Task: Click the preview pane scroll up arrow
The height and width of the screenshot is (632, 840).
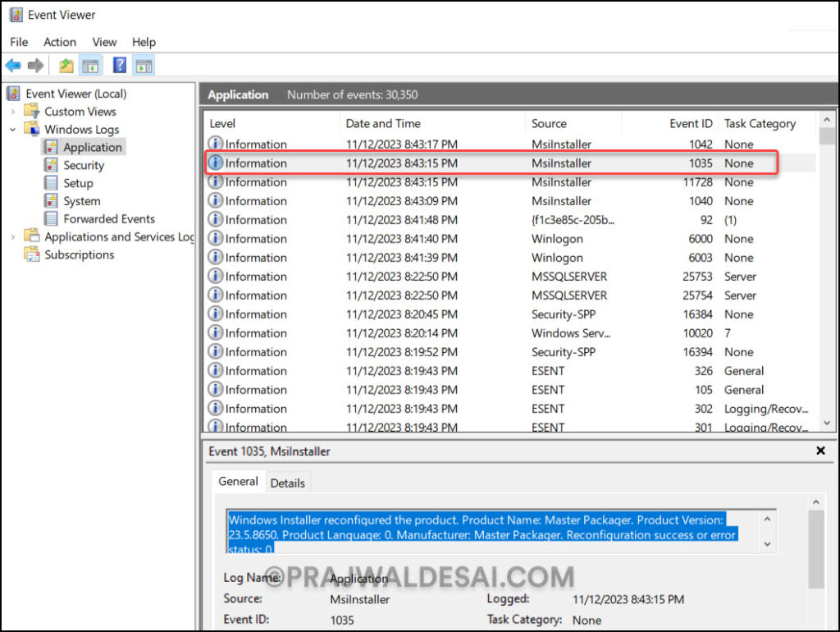Action: point(816,502)
